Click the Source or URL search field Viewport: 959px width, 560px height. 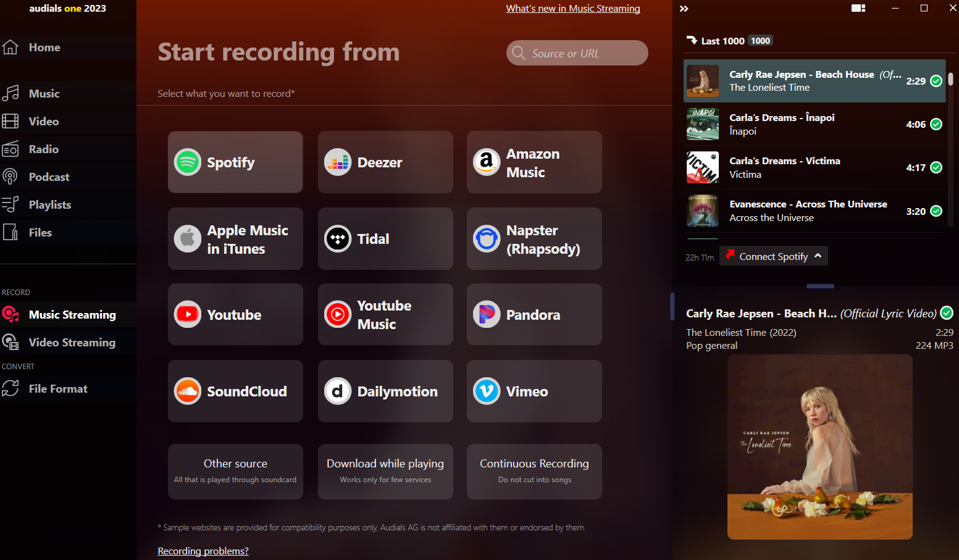click(x=577, y=53)
